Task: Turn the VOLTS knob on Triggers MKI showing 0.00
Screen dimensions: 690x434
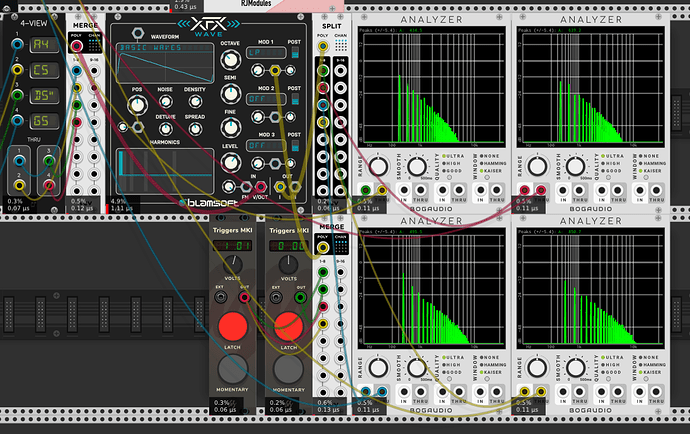Action: click(x=289, y=263)
